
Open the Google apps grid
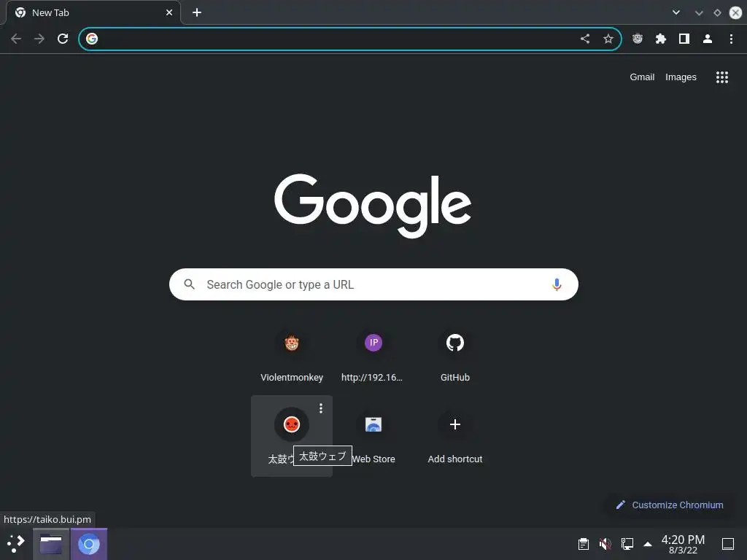pyautogui.click(x=722, y=77)
